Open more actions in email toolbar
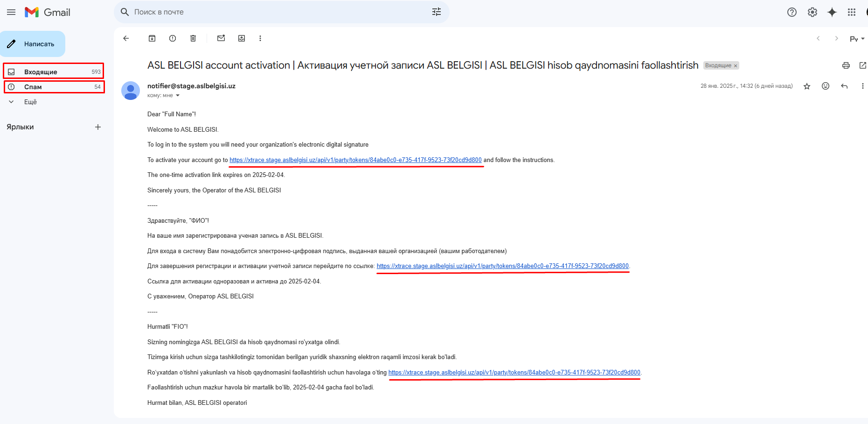The height and width of the screenshot is (424, 868). coord(260,38)
